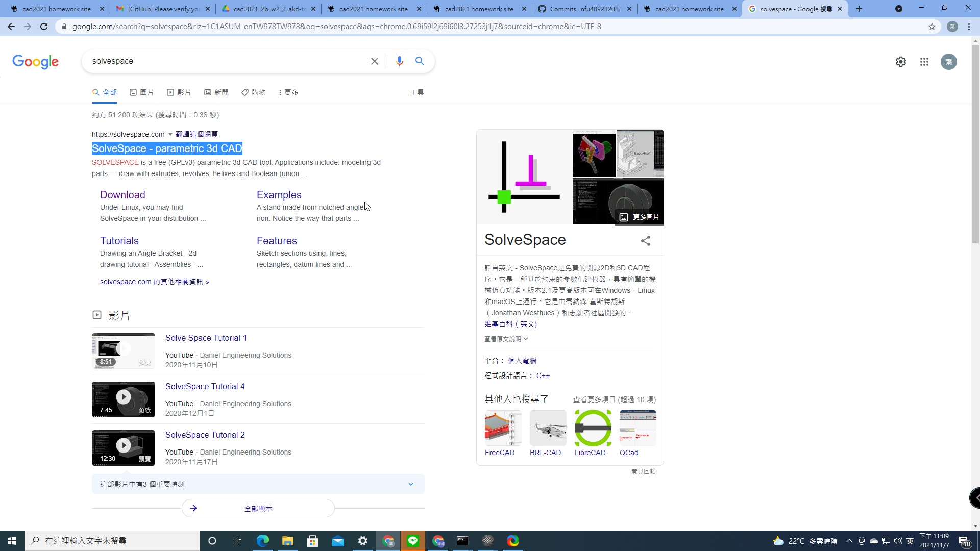Play SolveSpace Tutorial 4 video thumbnail
The image size is (980, 551).
click(124, 399)
